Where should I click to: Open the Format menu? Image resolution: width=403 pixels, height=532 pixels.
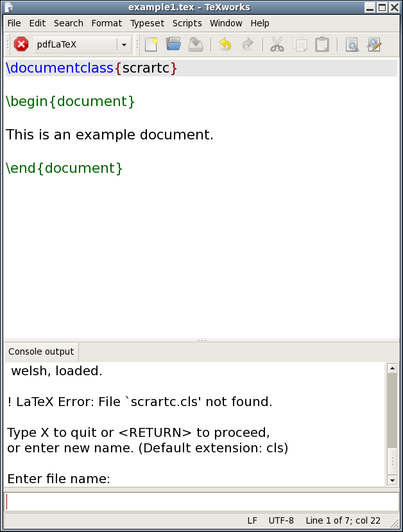[107, 23]
